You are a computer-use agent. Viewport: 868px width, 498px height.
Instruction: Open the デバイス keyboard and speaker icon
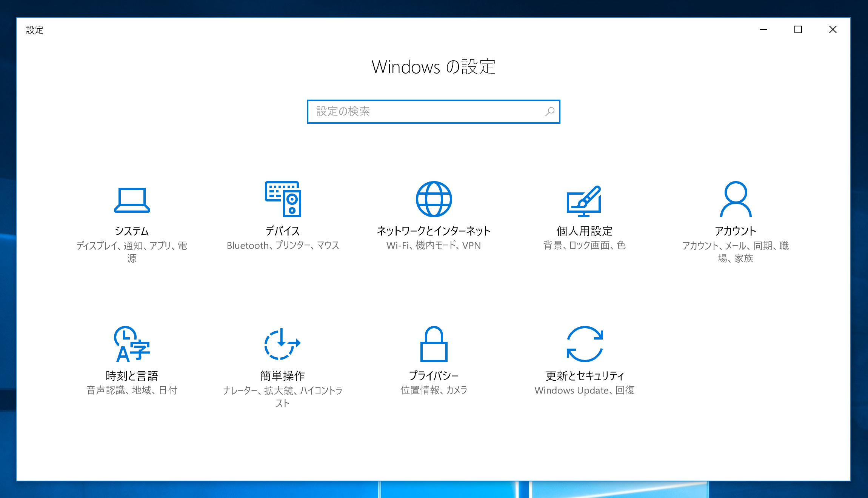[x=283, y=199]
